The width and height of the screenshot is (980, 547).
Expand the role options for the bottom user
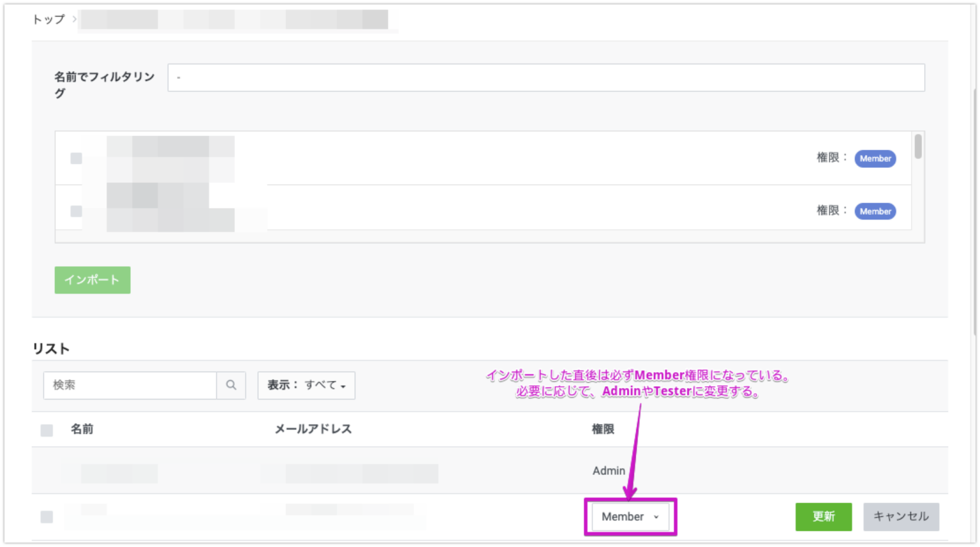click(630, 517)
